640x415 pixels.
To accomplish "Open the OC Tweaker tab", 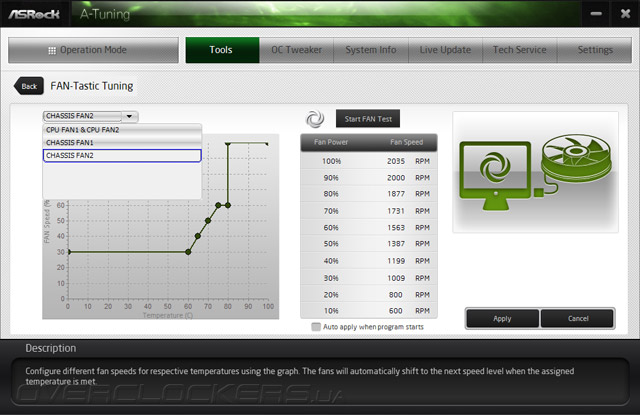I will coord(296,50).
